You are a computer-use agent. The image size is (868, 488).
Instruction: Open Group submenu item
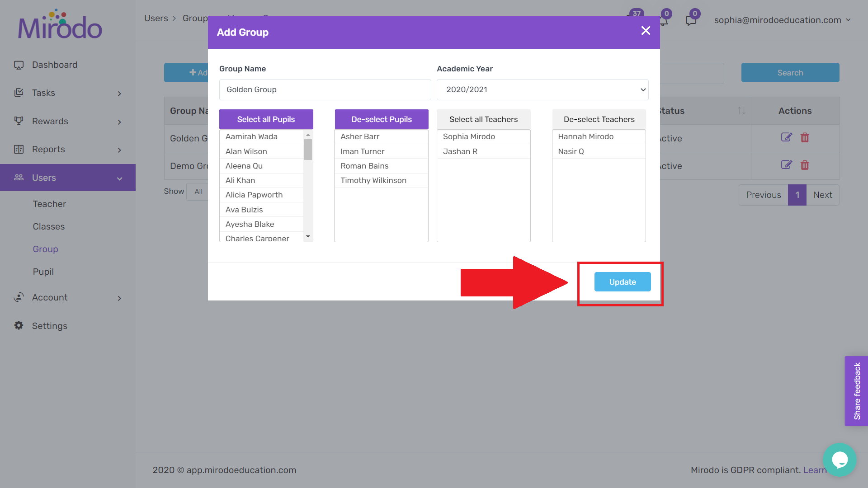(x=45, y=249)
